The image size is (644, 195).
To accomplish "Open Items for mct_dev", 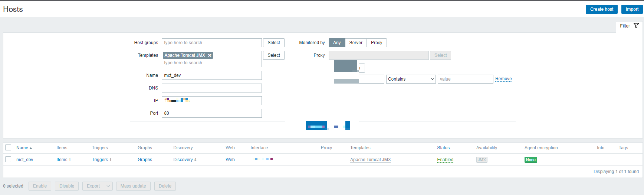I will [x=62, y=160].
